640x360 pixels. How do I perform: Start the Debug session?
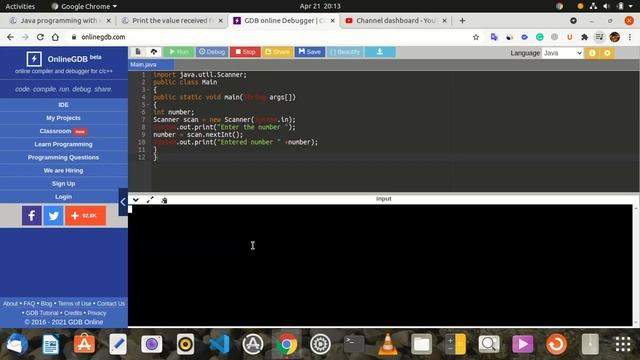click(x=211, y=52)
